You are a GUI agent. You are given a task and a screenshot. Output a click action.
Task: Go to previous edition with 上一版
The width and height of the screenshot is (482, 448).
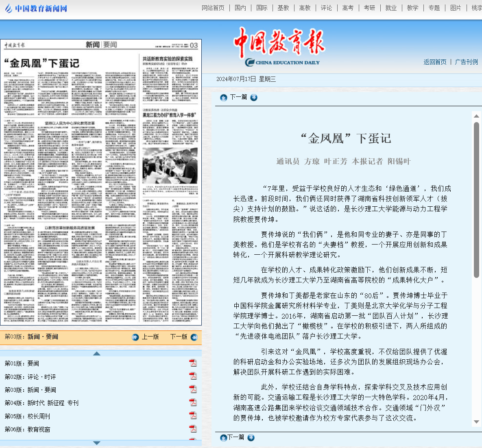point(150,337)
